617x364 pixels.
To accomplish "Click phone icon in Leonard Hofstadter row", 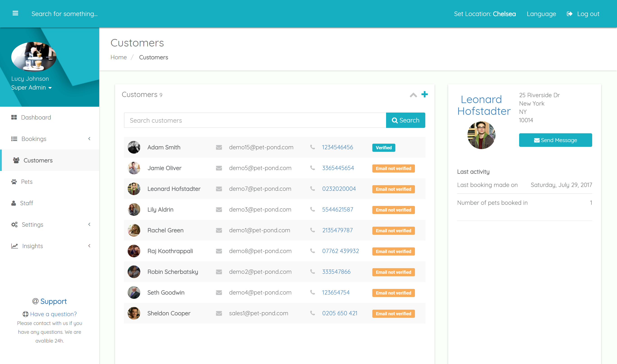I will (x=312, y=189).
